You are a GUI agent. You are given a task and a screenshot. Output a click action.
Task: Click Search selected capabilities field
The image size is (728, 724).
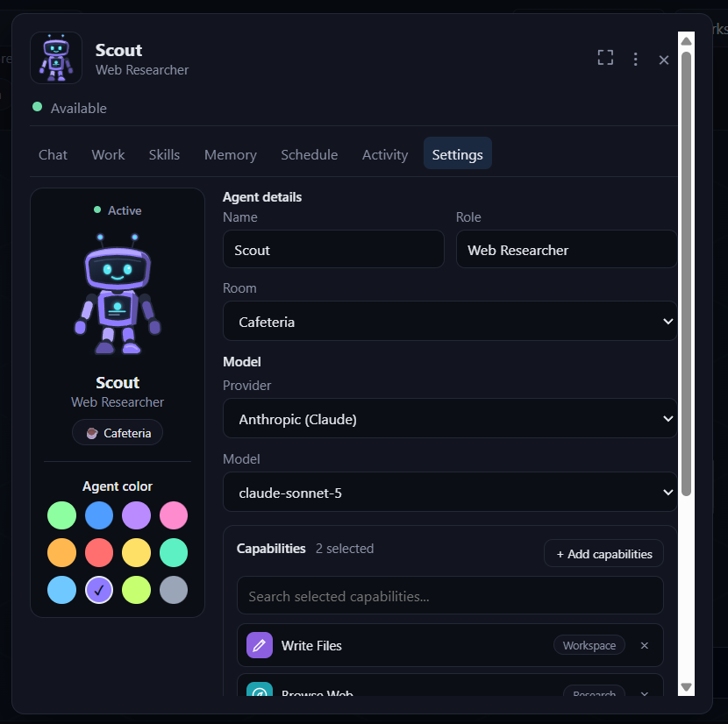coord(450,595)
